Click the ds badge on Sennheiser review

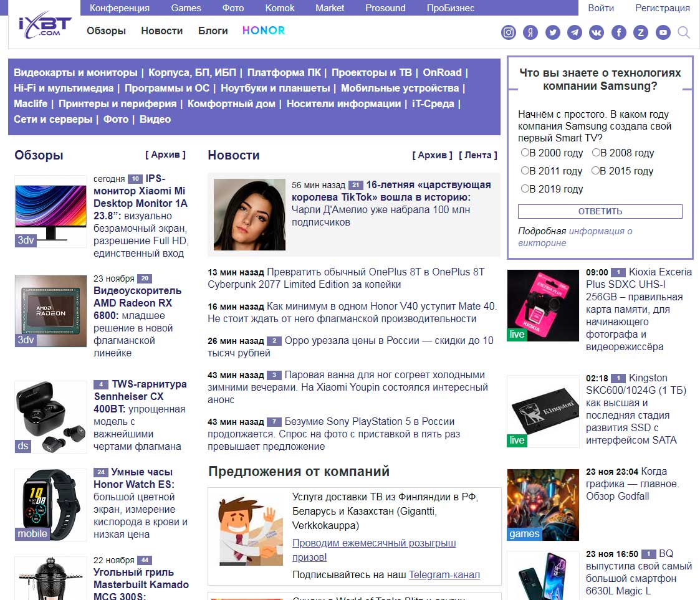tap(23, 445)
